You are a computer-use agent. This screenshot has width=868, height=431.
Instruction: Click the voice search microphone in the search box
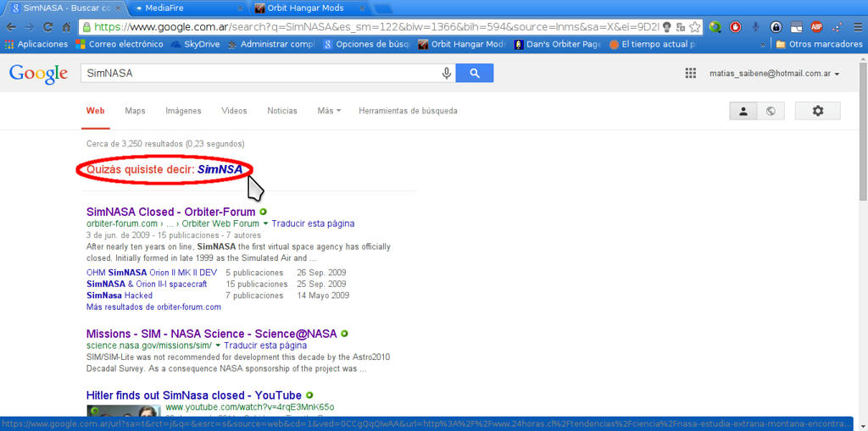pyautogui.click(x=446, y=73)
